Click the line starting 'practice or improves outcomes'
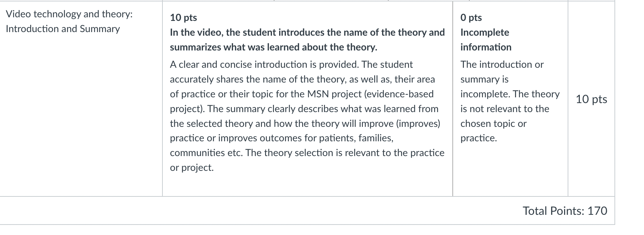Viewport: 644px width, 235px height. pos(282,138)
